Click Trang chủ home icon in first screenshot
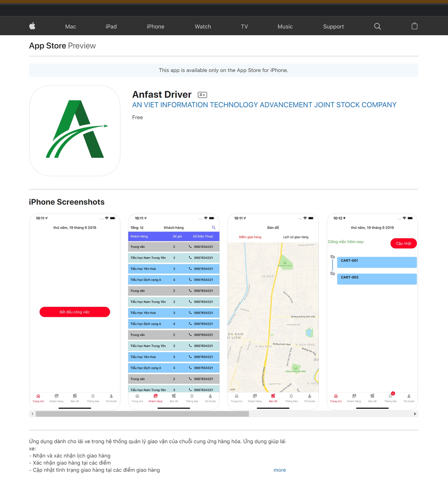 click(x=38, y=396)
